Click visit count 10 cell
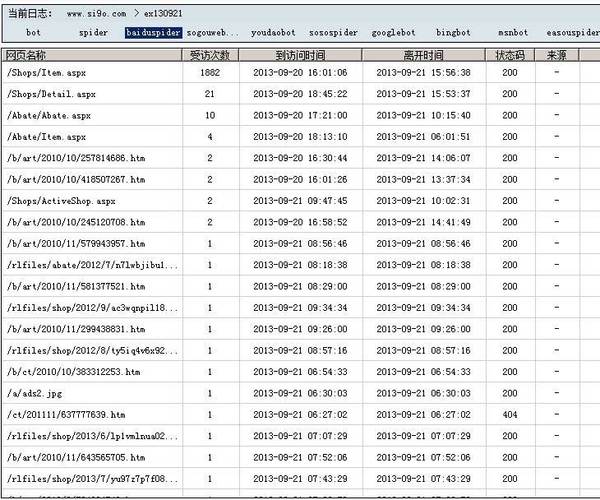This screenshot has width=600, height=500. [210, 115]
